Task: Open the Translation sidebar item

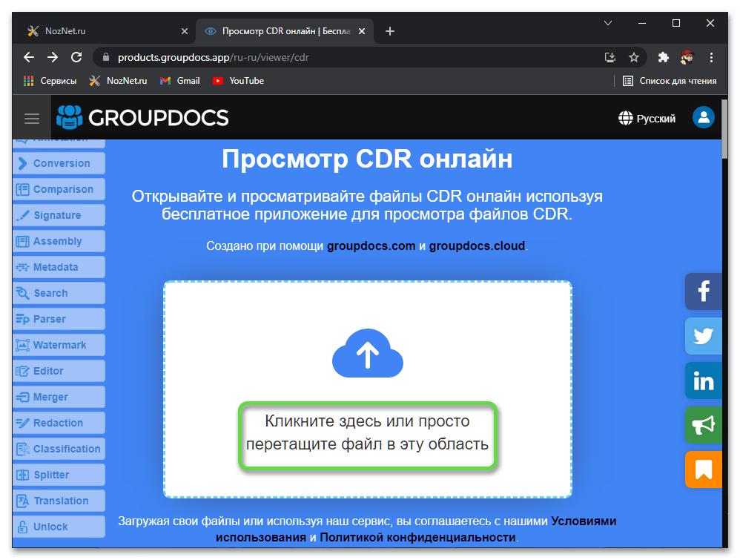Action: coord(59,501)
